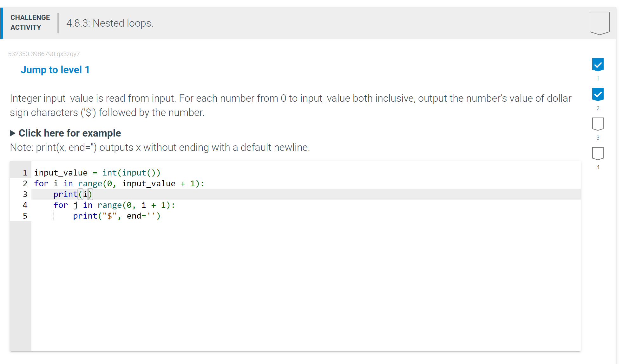Viewport: 629px width, 364px height.
Task: Select the level 1 completion shield
Action: click(x=598, y=65)
